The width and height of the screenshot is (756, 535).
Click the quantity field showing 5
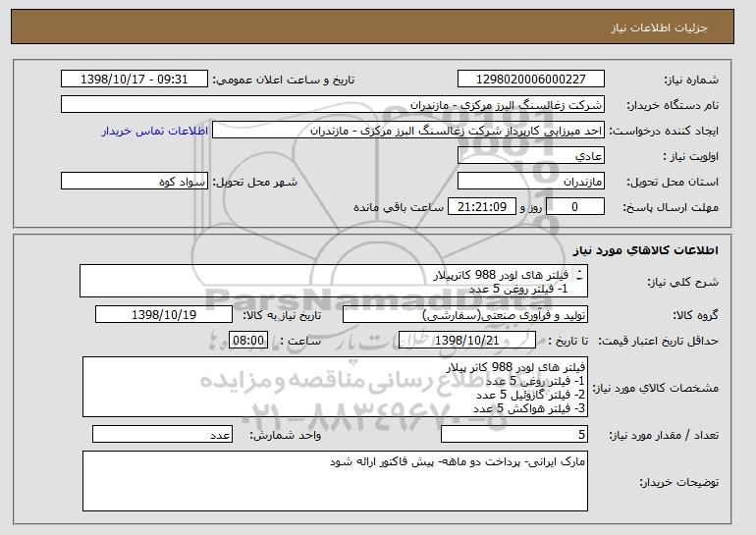coord(514,434)
